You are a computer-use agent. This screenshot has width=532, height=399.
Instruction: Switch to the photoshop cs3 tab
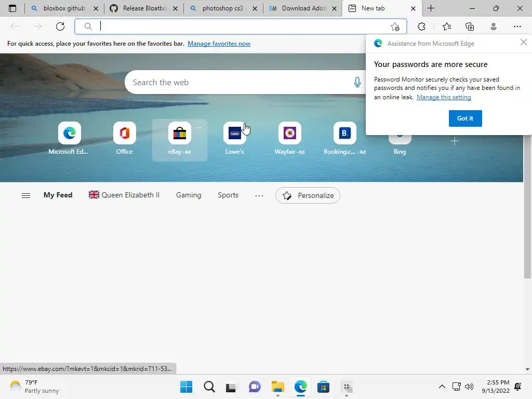tap(222, 8)
